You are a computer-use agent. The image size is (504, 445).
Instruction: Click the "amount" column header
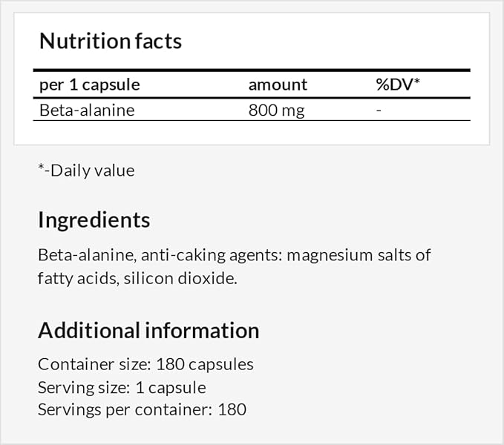click(278, 85)
